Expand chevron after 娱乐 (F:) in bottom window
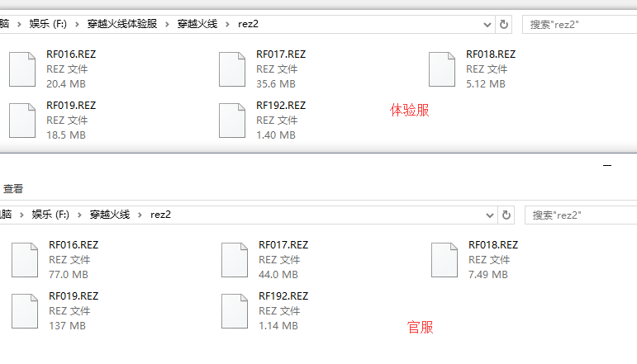The height and width of the screenshot is (364, 637). click(79, 215)
